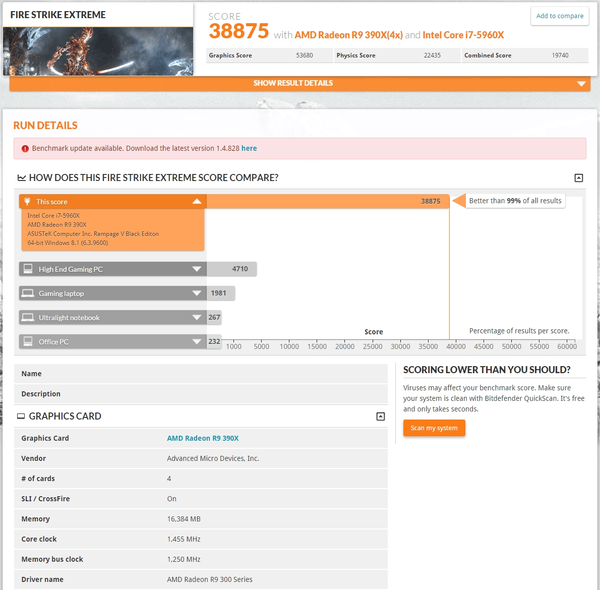Click the Graphics Score value 53680
Viewport: 600px width, 590px height.
(304, 55)
